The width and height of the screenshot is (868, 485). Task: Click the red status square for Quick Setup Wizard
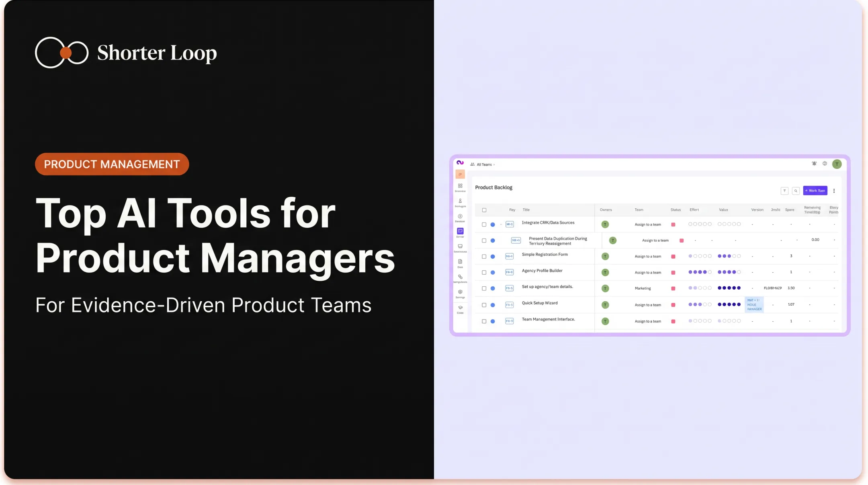(x=673, y=305)
